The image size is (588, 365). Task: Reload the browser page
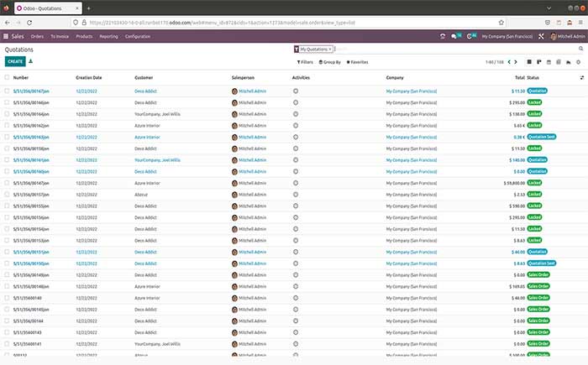pyautogui.click(x=29, y=23)
